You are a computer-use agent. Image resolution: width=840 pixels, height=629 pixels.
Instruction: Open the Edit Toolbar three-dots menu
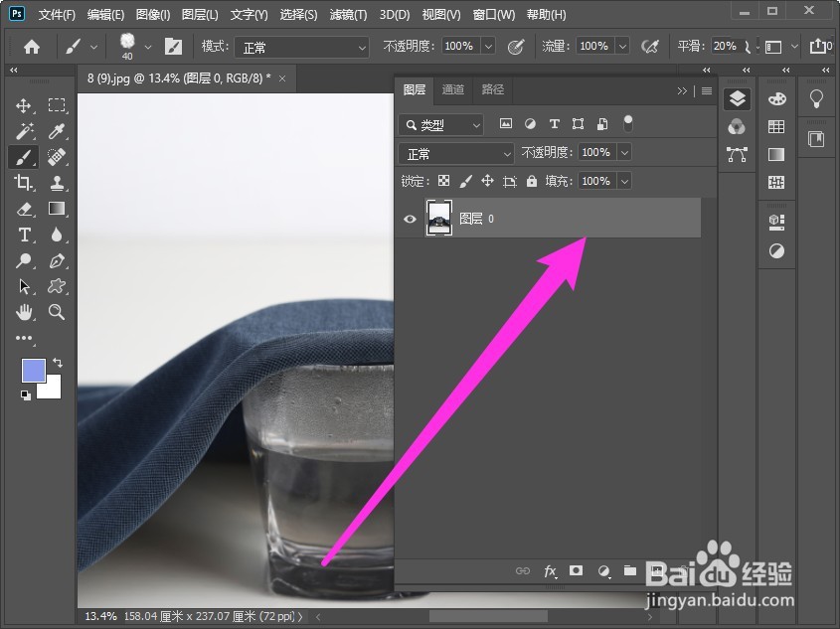(24, 338)
